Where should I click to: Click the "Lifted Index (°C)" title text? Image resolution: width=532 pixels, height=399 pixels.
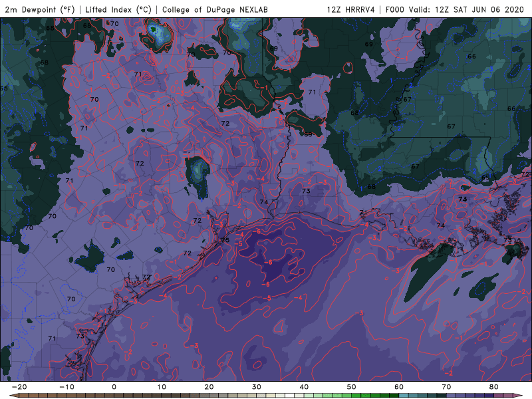118,9
